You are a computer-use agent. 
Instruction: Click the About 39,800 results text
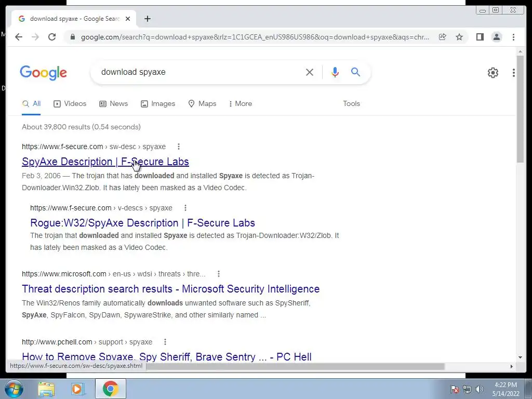81,127
